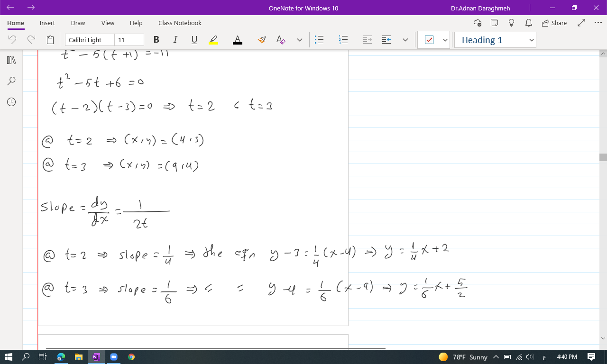Toggle bold formatting
Image resolution: width=607 pixels, height=364 pixels.
click(156, 40)
